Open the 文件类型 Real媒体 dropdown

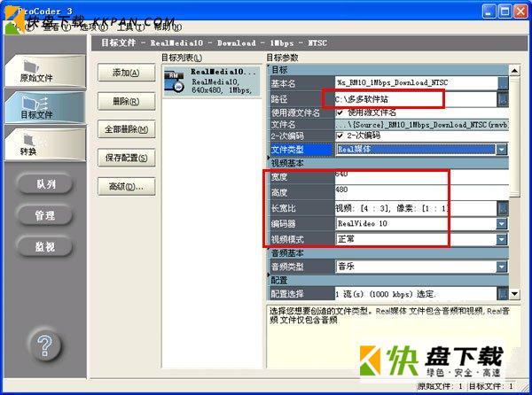click(502, 149)
